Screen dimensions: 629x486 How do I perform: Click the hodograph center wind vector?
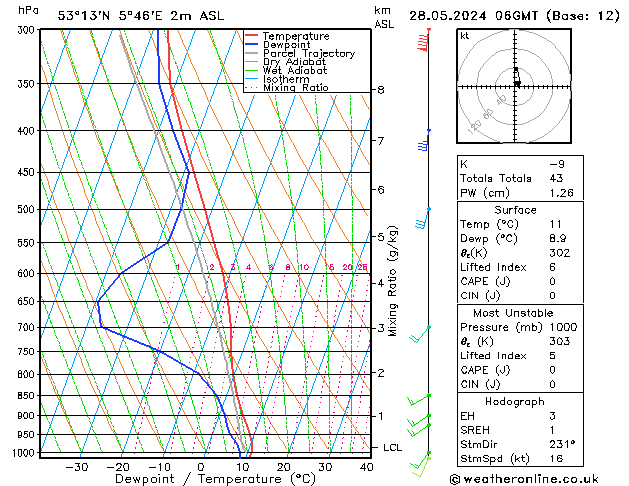coord(516,81)
